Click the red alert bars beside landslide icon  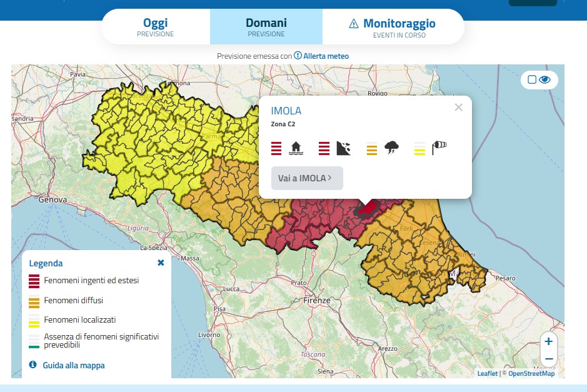tap(324, 148)
